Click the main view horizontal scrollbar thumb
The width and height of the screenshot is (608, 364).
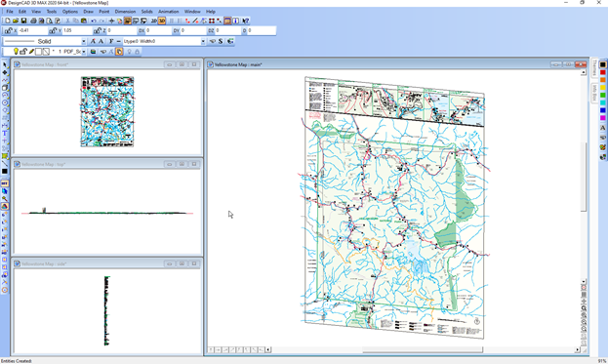423,349
